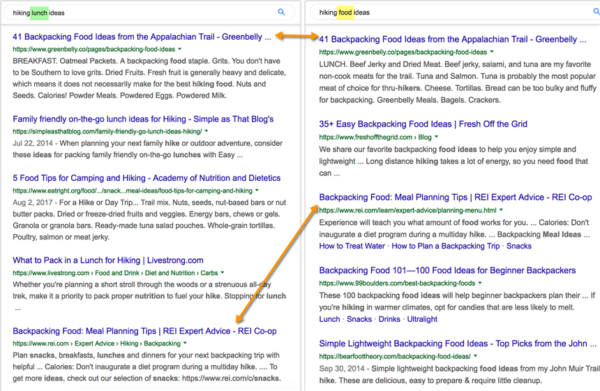
Task: Expand the 99boulders.com URL dropdown arrow
Action: coord(480,283)
